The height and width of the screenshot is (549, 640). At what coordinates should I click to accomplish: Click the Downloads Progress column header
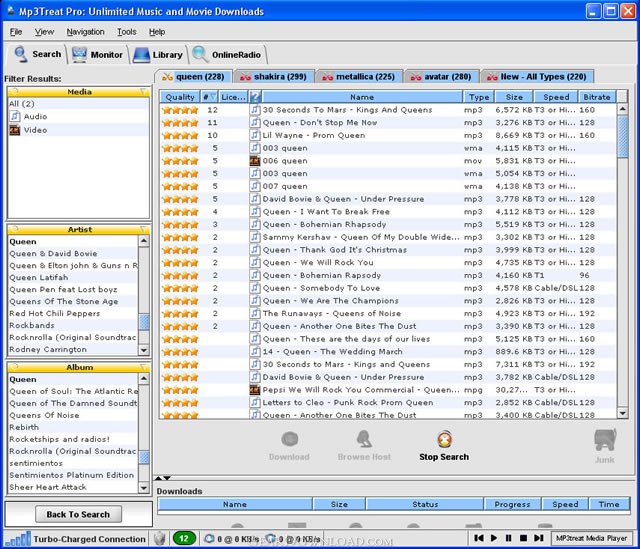click(x=513, y=504)
